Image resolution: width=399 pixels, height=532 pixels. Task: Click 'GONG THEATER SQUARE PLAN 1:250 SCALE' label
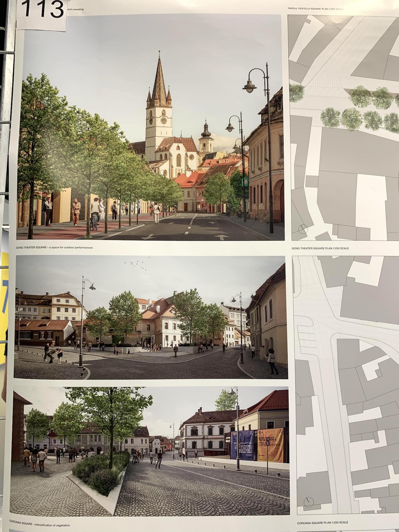(320, 248)
